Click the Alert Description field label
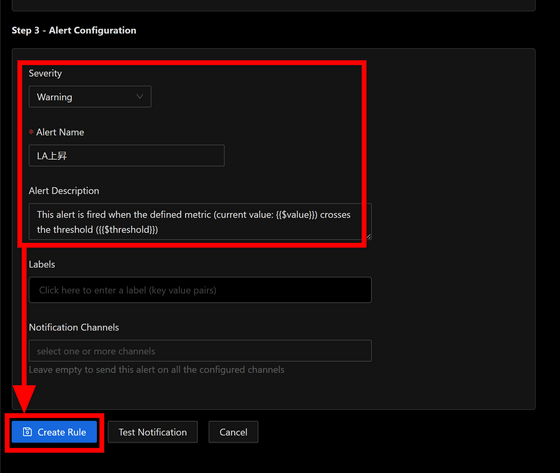560x473 pixels. [x=64, y=191]
